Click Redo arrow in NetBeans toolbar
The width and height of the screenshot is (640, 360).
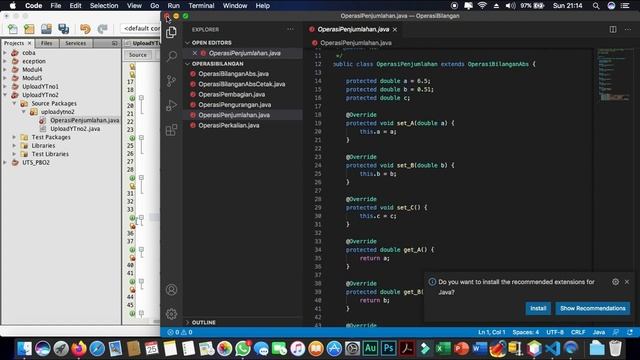pyautogui.click(x=102, y=29)
